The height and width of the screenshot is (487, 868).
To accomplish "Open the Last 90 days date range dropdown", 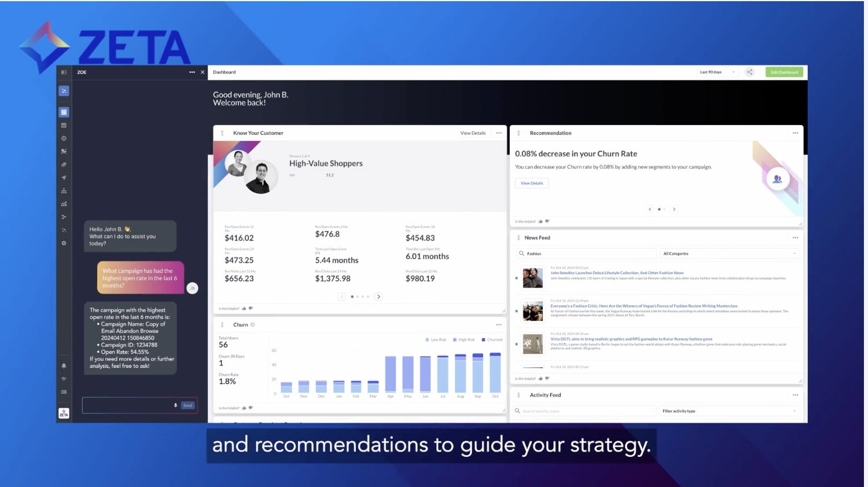I will (717, 72).
